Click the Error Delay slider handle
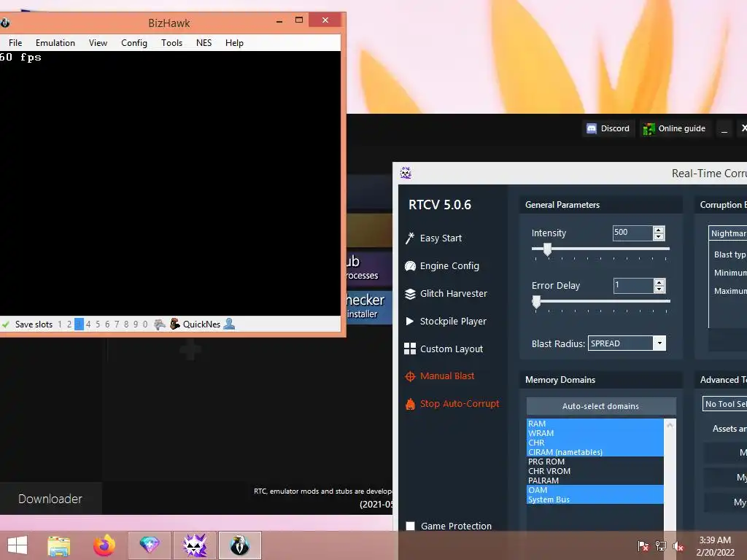 point(536,302)
